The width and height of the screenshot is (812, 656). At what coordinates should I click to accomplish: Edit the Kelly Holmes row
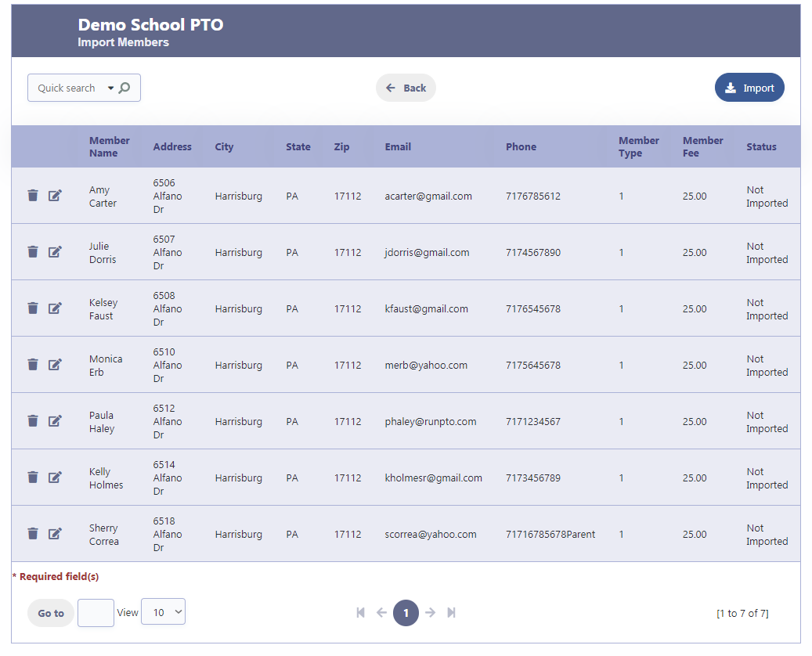55,478
